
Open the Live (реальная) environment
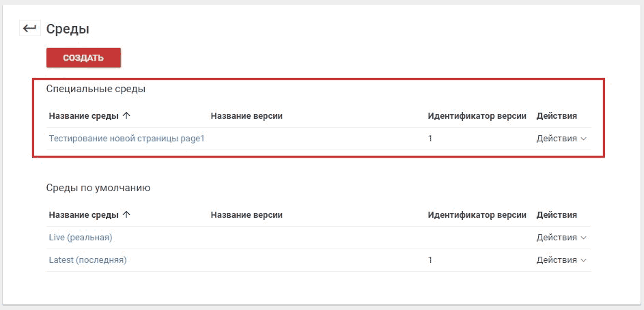coord(81,238)
